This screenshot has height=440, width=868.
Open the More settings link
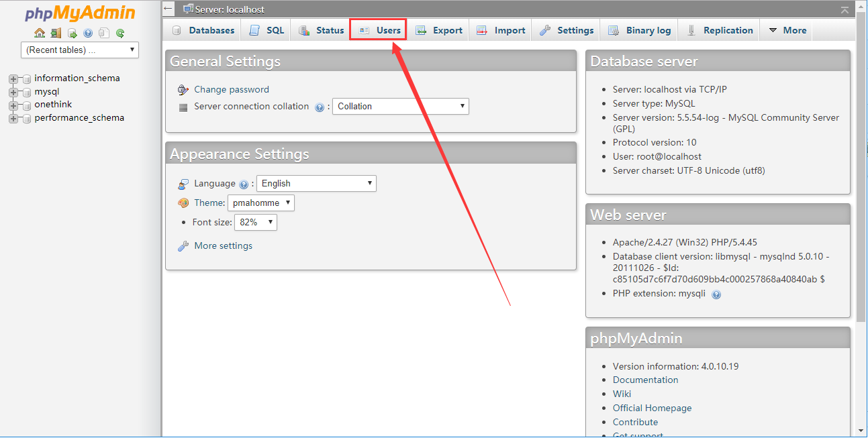pos(223,246)
